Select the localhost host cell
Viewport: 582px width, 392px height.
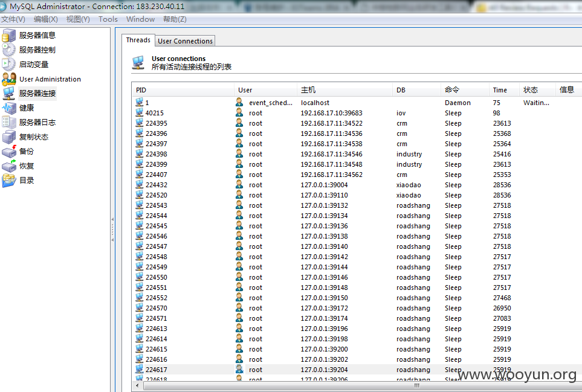click(315, 103)
